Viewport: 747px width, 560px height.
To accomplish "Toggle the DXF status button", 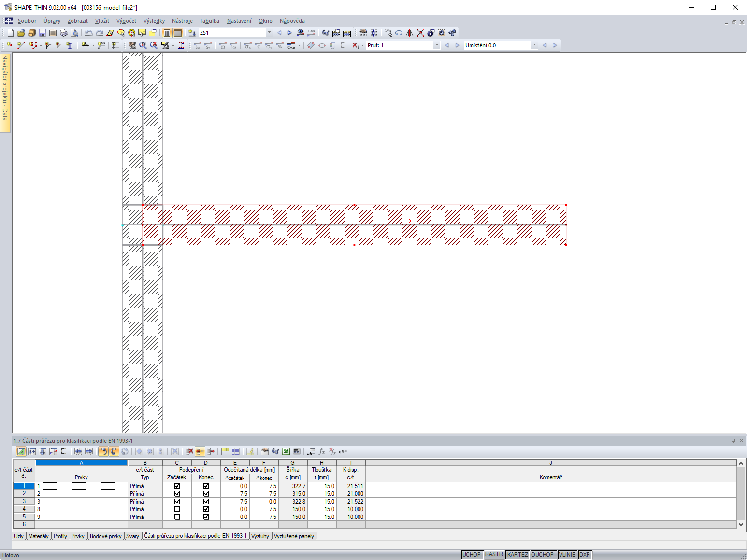I will point(585,555).
